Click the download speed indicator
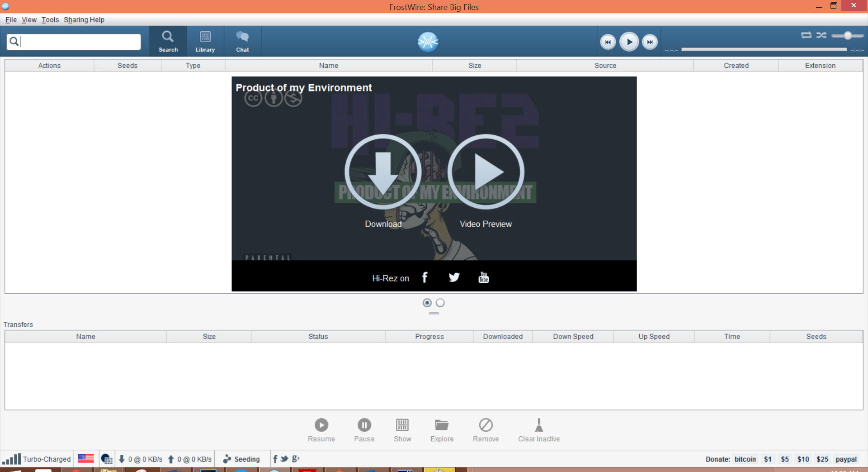This screenshot has width=868, height=472. pyautogui.click(x=140, y=459)
